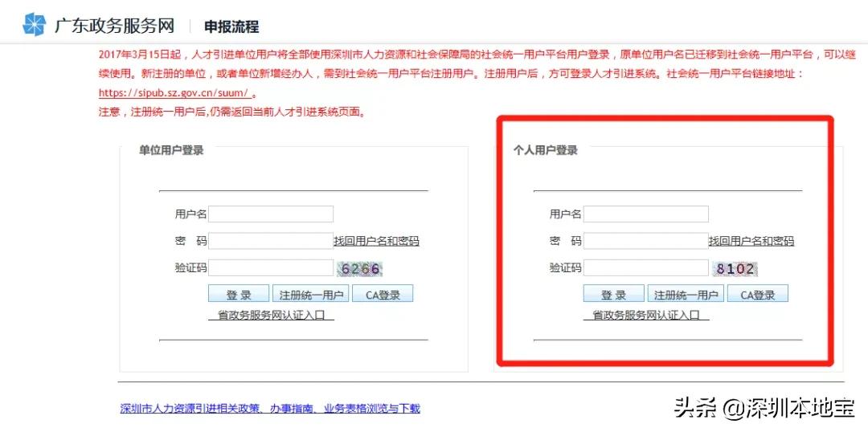Focus 验证码 field in 个人用户登录
The width and height of the screenshot is (868, 432).
646,268
